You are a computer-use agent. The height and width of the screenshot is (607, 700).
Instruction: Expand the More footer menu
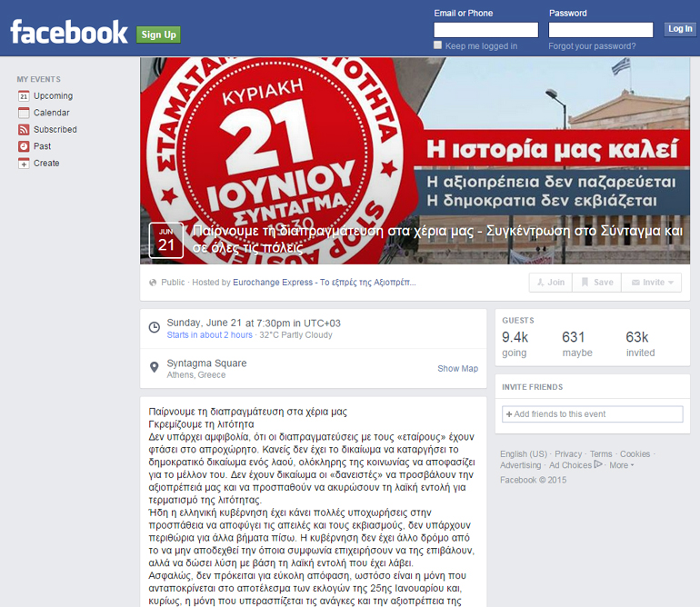click(x=621, y=465)
